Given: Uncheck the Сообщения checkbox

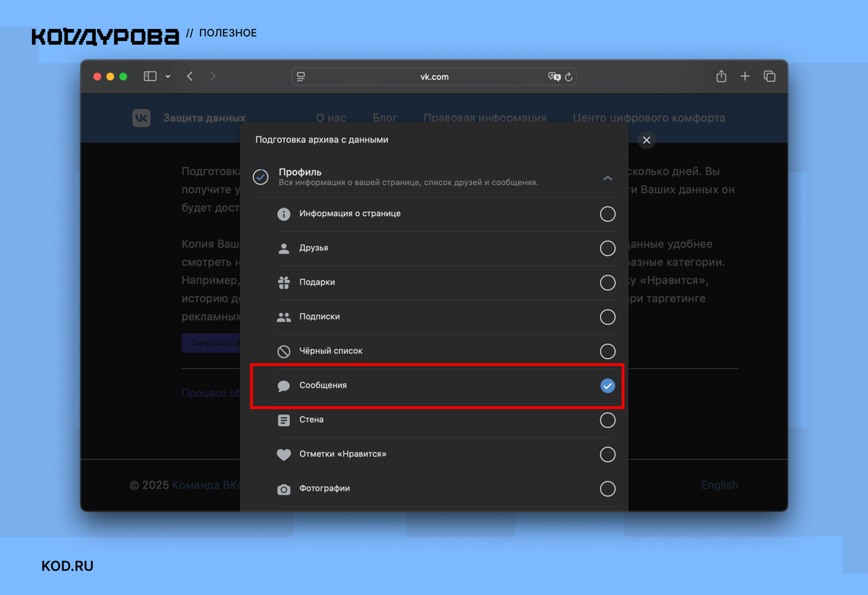Looking at the screenshot, I should (x=608, y=385).
